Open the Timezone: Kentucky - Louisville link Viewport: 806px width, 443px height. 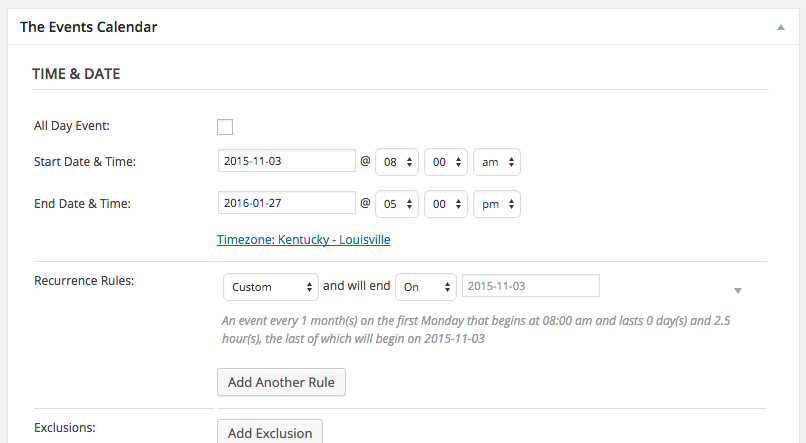(x=303, y=240)
